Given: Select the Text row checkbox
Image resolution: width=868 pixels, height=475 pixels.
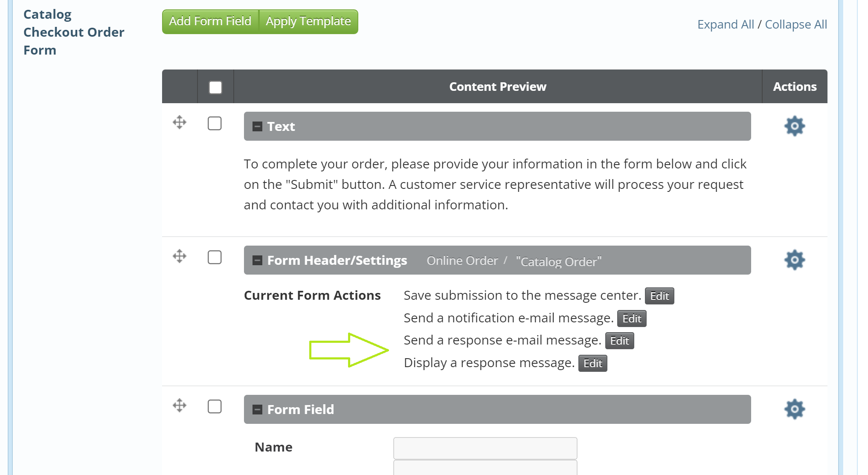Looking at the screenshot, I should click(215, 124).
